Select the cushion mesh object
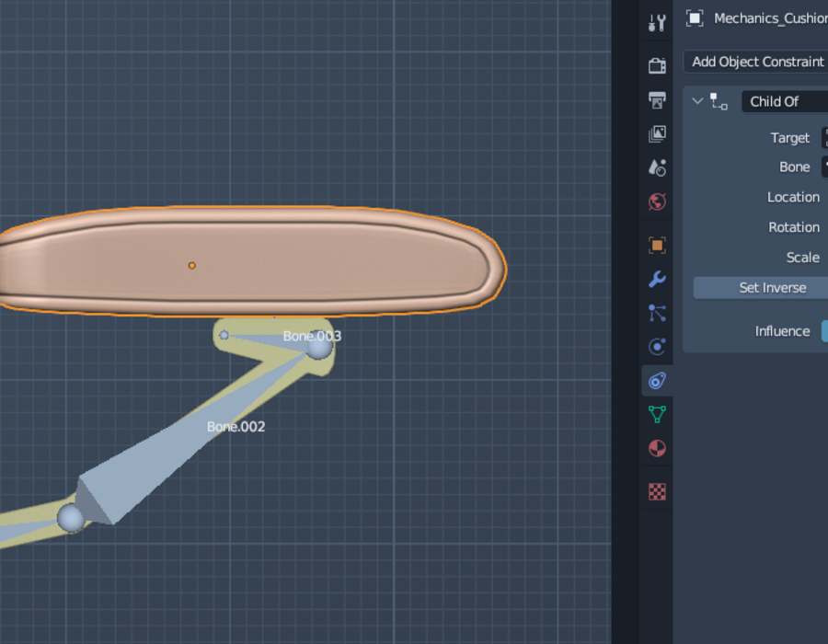Viewport: 828px width, 644px height. pos(254,261)
